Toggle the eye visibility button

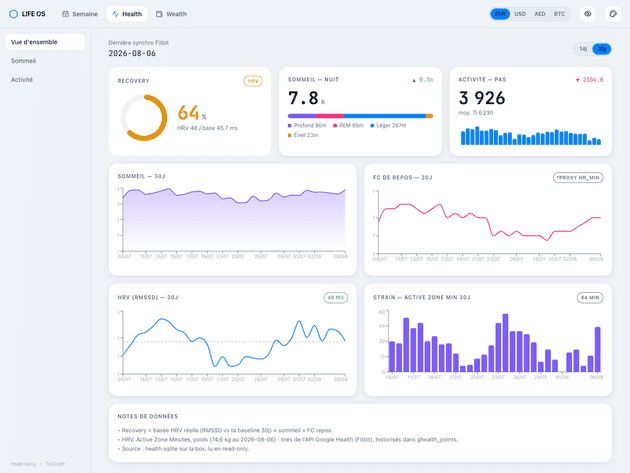587,14
